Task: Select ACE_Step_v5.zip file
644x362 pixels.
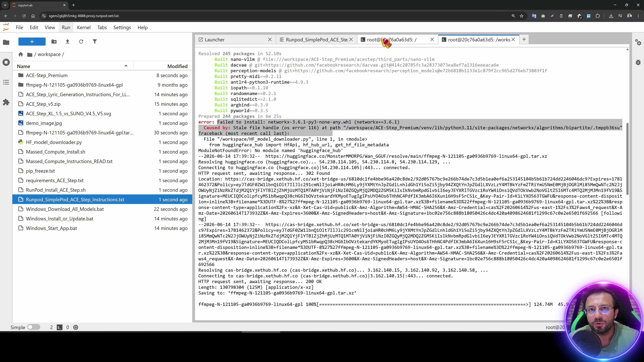Action: [102, 104]
